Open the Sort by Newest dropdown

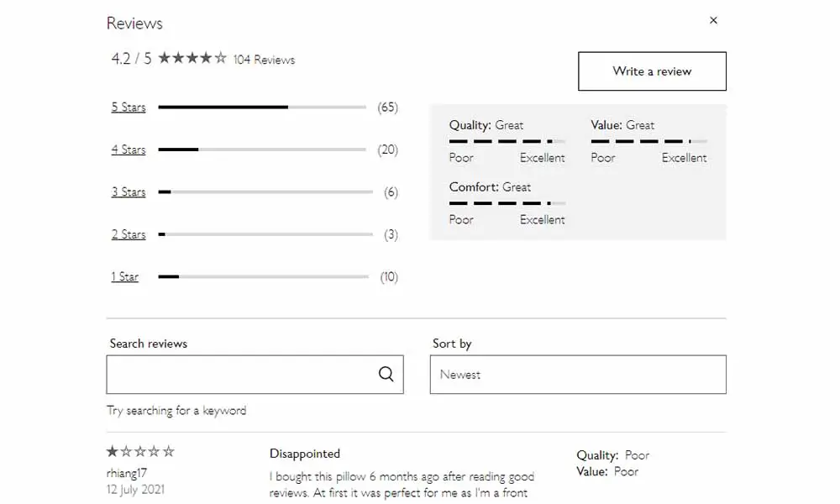point(578,375)
